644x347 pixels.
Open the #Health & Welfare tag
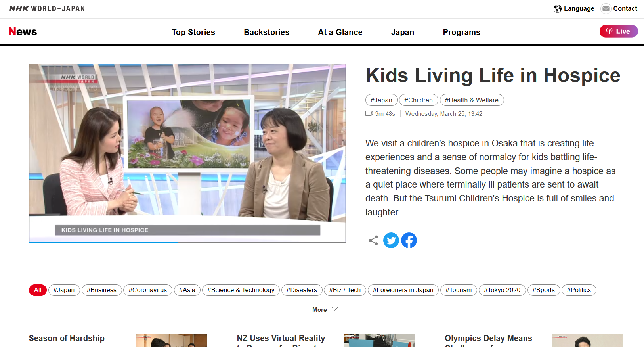pyautogui.click(x=472, y=100)
